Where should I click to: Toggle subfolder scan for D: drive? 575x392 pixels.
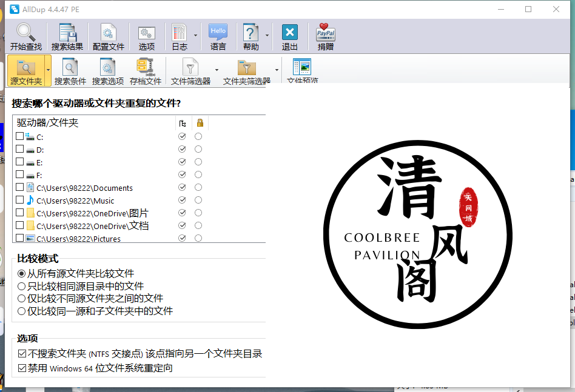pyautogui.click(x=182, y=149)
